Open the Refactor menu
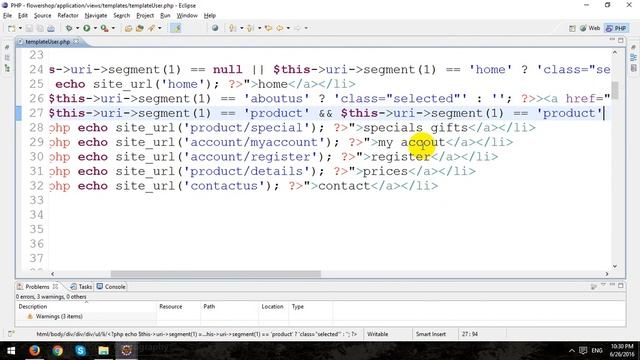This screenshot has height=360, width=640. coord(68,16)
